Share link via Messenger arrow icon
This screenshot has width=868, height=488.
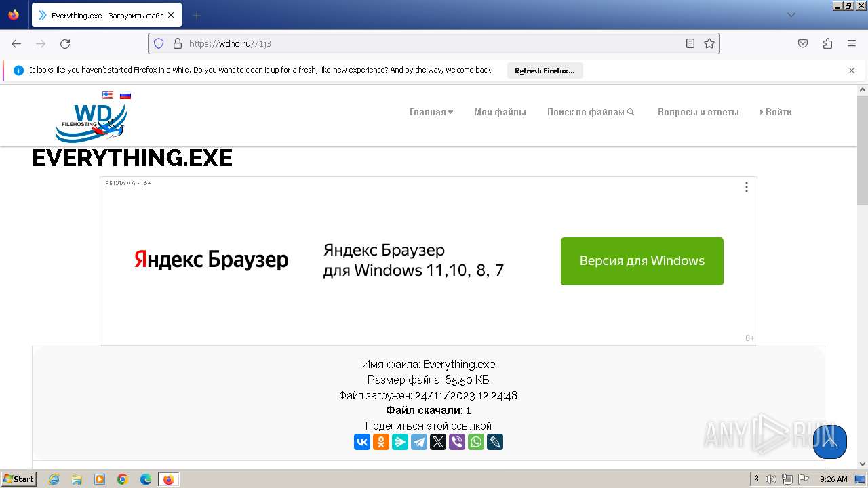tap(400, 442)
